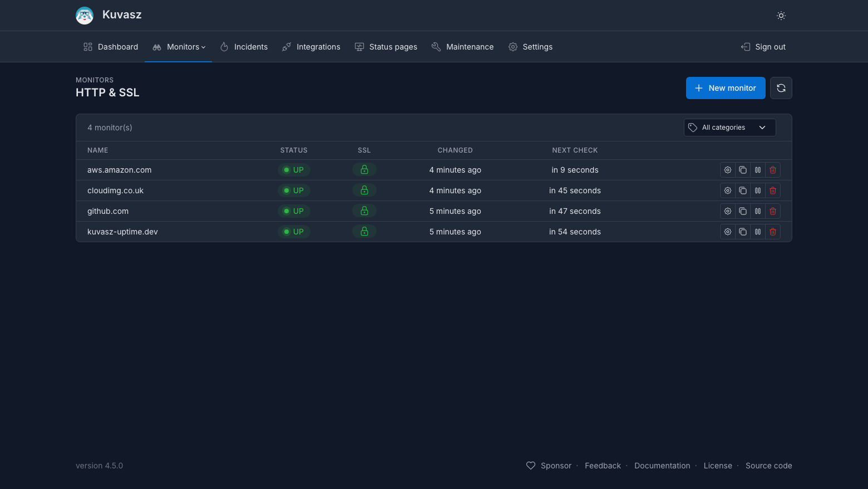Open the Incidents page
Screen dimensions: 868x489
[244, 47]
